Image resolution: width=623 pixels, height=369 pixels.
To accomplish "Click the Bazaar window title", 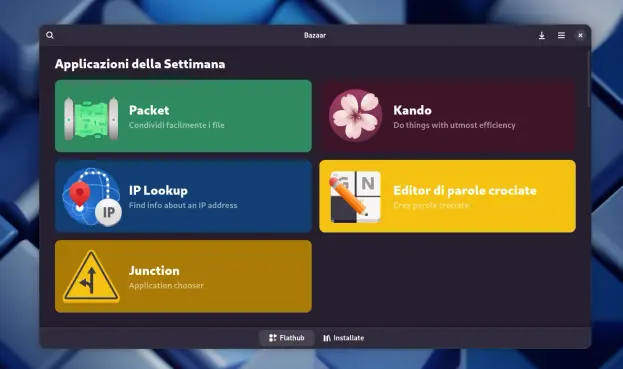I will pos(315,35).
